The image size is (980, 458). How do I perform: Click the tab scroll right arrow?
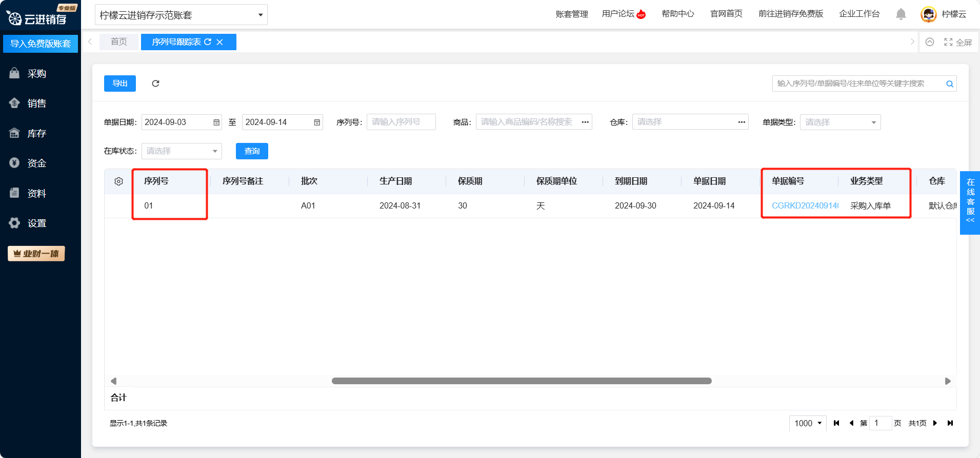point(912,42)
